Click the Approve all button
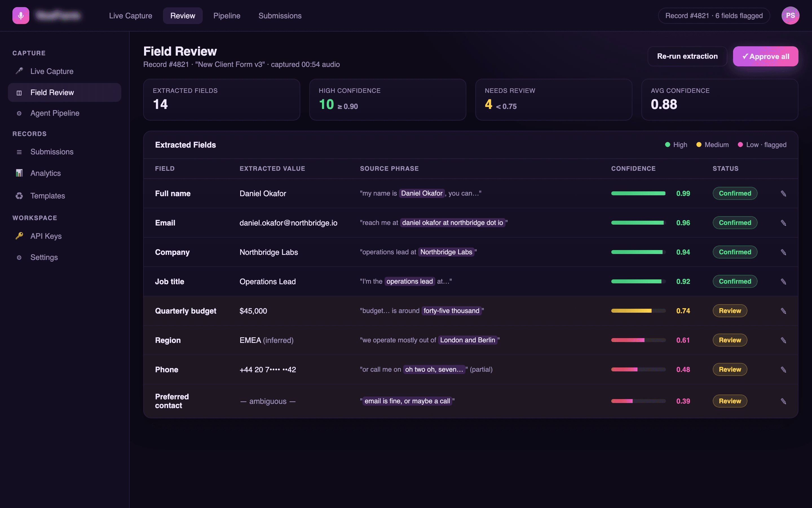The width and height of the screenshot is (812, 508). (765, 56)
